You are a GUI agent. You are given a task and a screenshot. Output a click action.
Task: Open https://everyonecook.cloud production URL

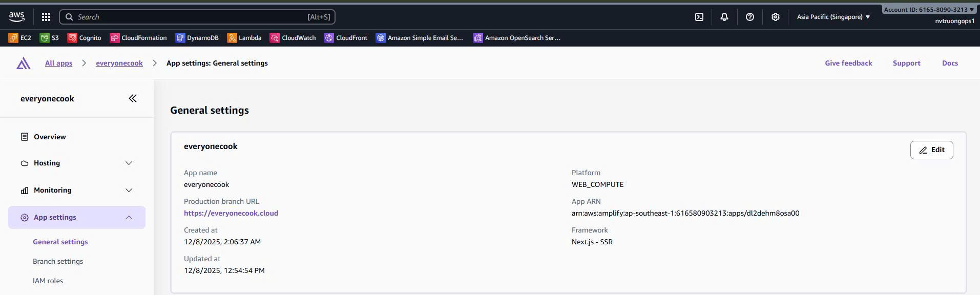coord(231,213)
